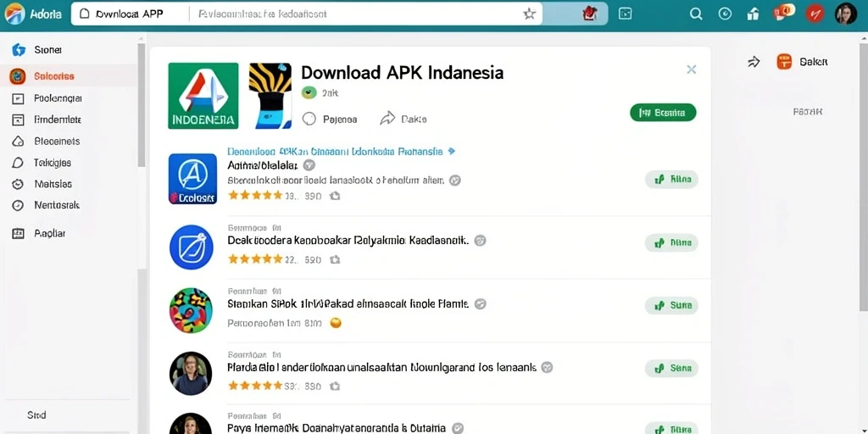Click the Pajenea comment option
The width and height of the screenshot is (868, 434).
point(330,119)
